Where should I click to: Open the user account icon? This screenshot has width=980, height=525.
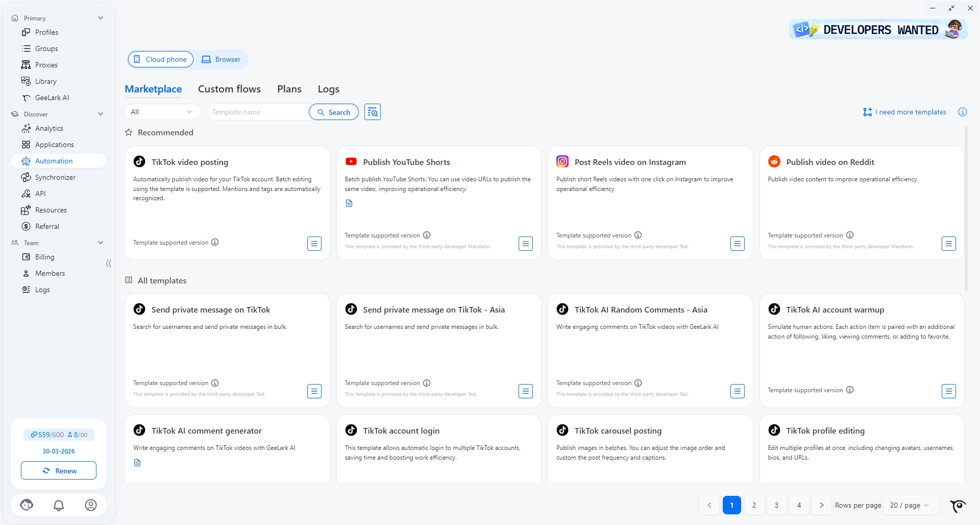pyautogui.click(x=91, y=505)
